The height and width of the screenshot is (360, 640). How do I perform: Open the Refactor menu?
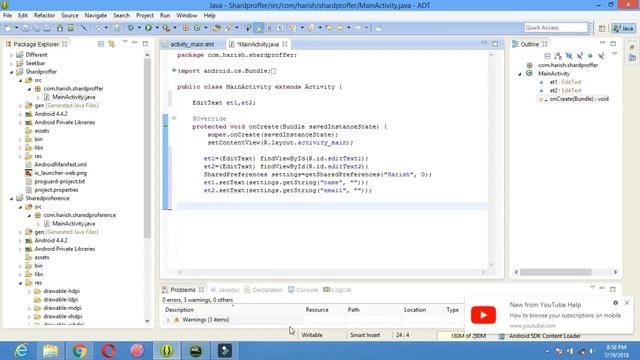44,16
